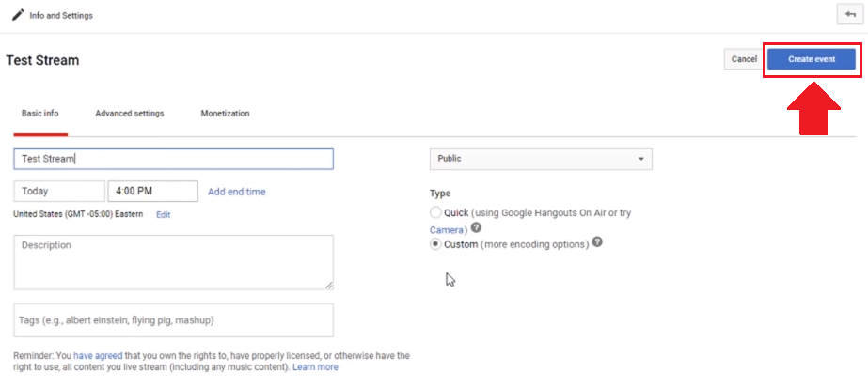Open the Public privacy dropdown
The height and width of the screenshot is (388, 868).
[x=541, y=159]
